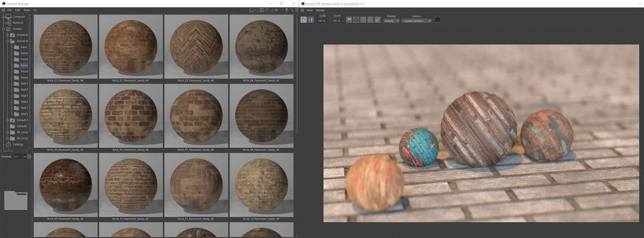Click the Brick_10_Pavement_Sandy_4K label
Screen dimensions: 644x238
tap(131, 219)
